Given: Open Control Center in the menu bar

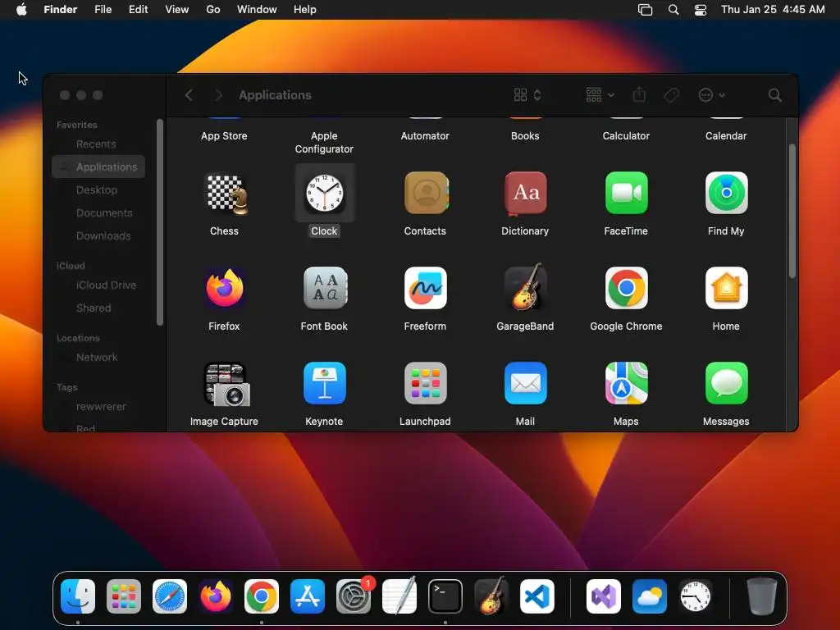Looking at the screenshot, I should (701, 10).
